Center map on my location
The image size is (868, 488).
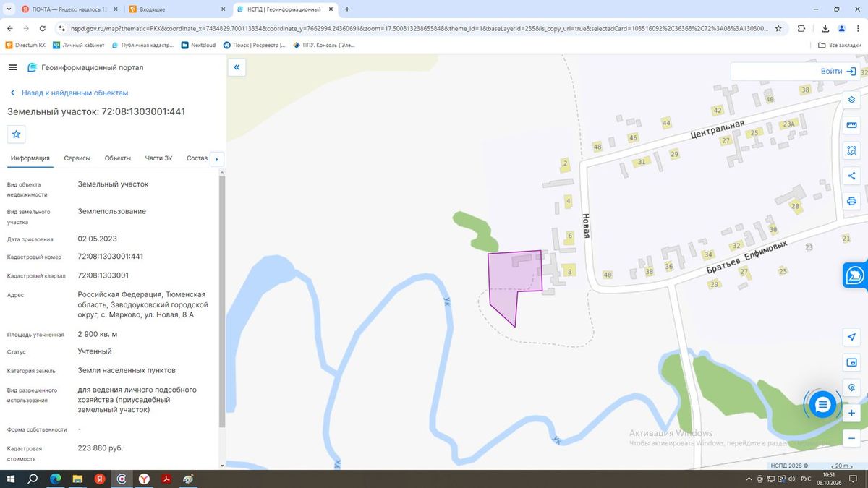click(851, 337)
